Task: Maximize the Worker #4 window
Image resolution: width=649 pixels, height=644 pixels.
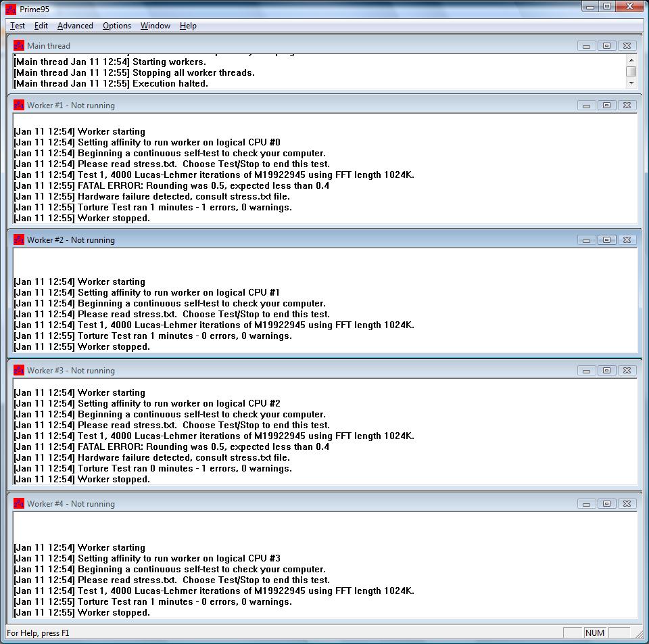Action: point(607,504)
